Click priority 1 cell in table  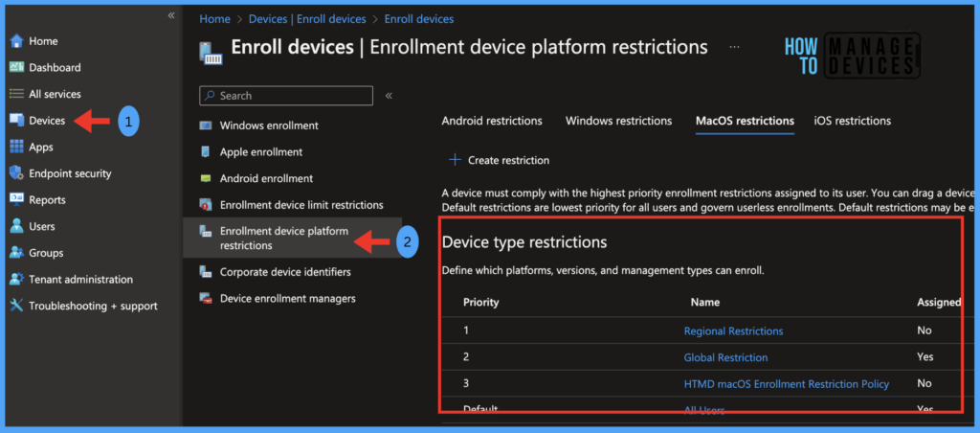tap(466, 330)
